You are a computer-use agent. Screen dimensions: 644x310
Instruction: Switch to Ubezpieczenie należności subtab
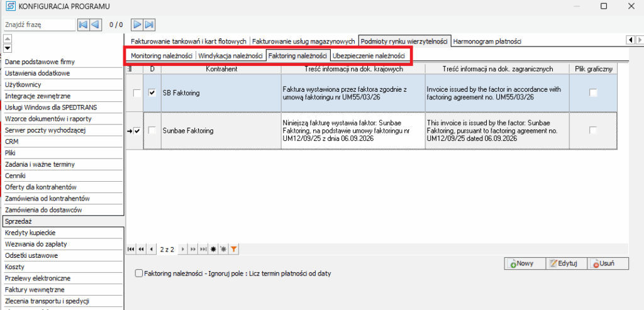(x=369, y=56)
